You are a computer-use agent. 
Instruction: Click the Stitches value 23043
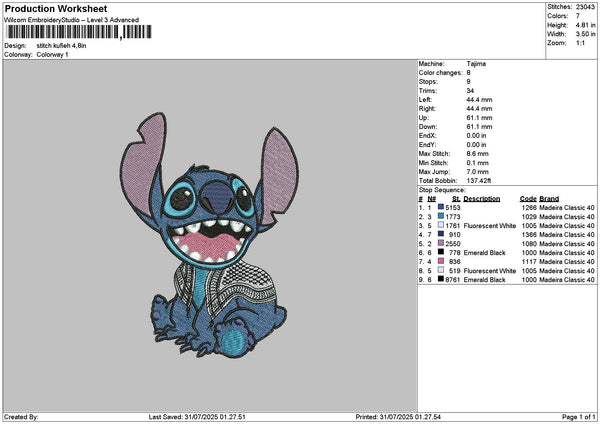coord(585,7)
